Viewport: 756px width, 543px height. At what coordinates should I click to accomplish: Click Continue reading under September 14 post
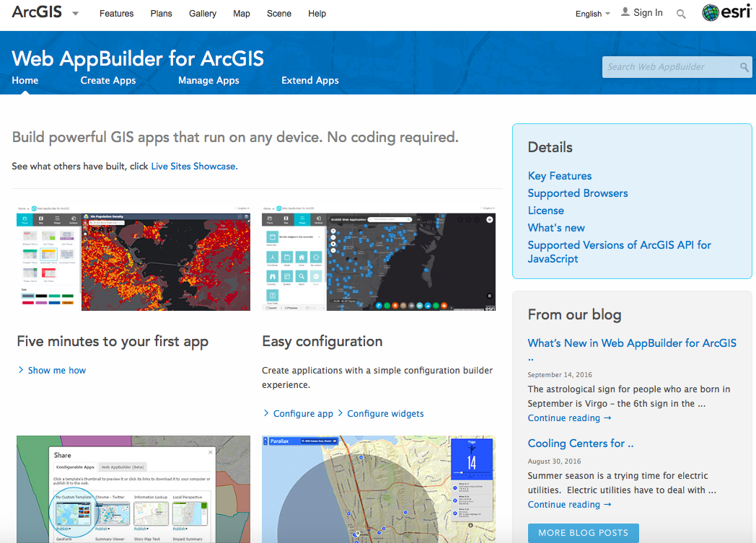tap(569, 418)
